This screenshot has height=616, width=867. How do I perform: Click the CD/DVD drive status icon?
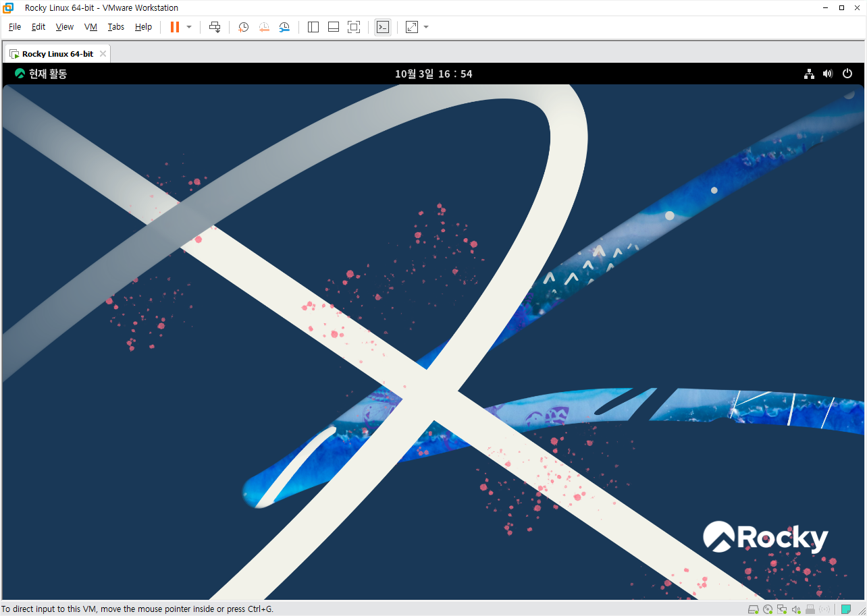[x=768, y=609]
